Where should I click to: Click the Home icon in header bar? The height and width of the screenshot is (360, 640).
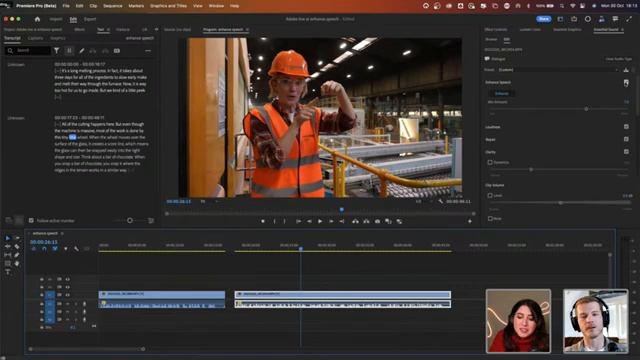pos(37,19)
